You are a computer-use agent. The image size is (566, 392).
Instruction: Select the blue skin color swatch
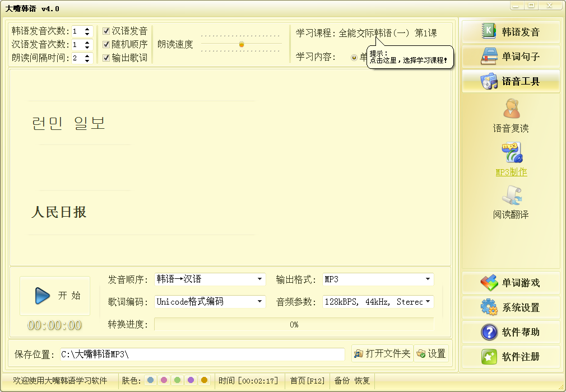coord(151,380)
